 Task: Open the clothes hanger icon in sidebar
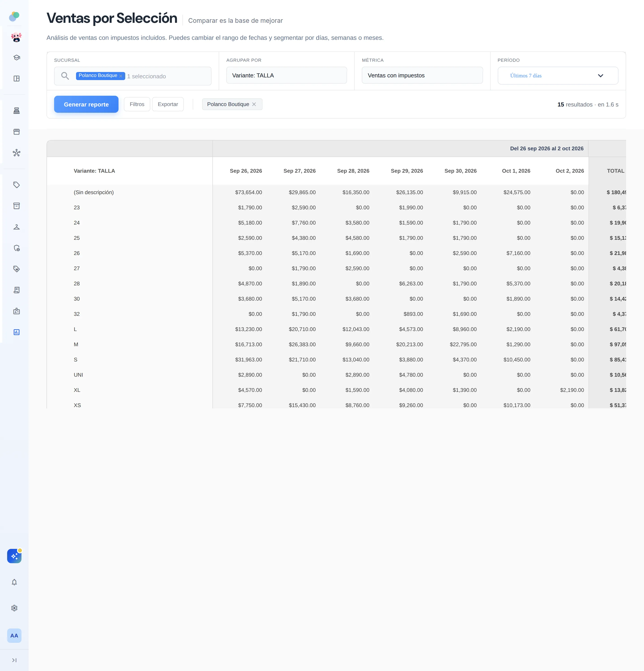[x=16, y=227]
